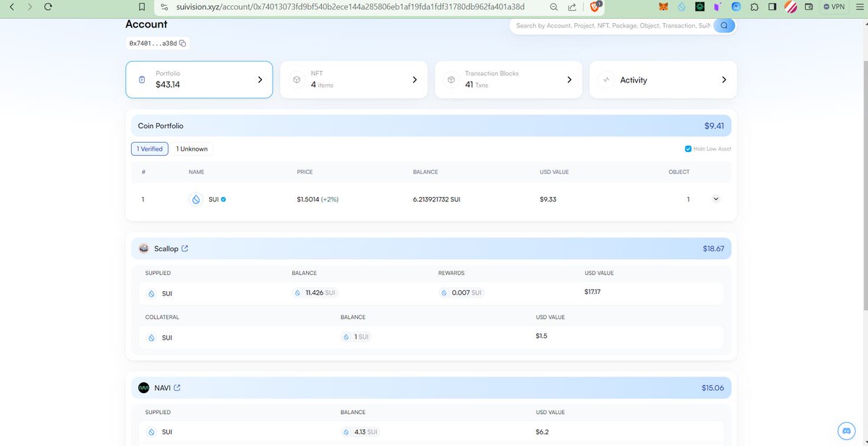Open the NAVI protocol title
The height and width of the screenshot is (446, 868).
(x=163, y=387)
